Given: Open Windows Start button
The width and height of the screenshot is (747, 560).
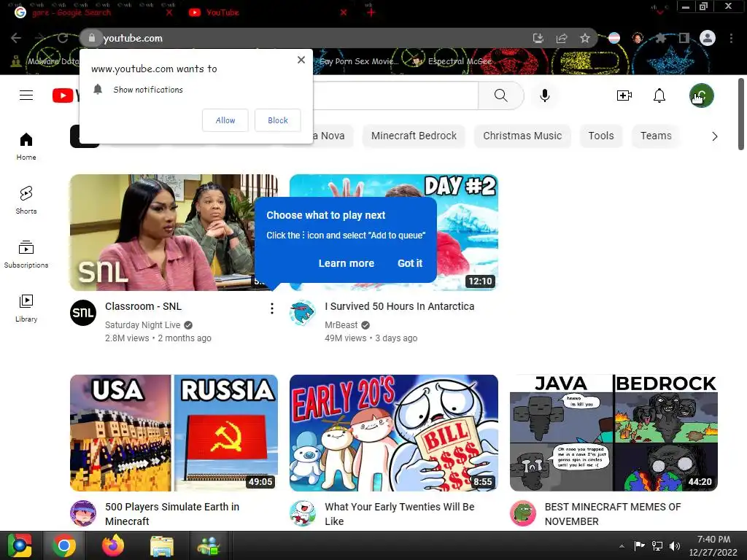Looking at the screenshot, I should tap(20, 545).
